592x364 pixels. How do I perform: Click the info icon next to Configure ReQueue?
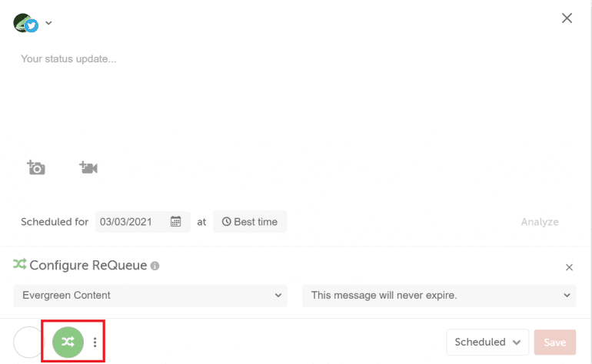click(x=155, y=266)
